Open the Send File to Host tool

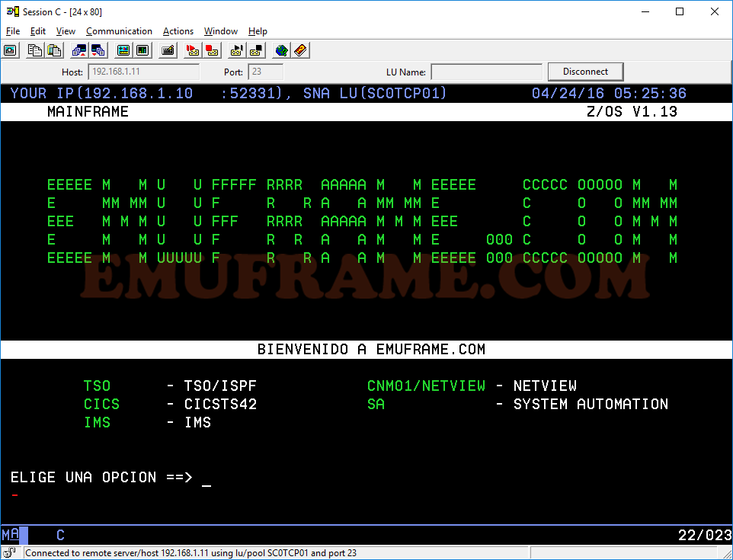(78, 50)
